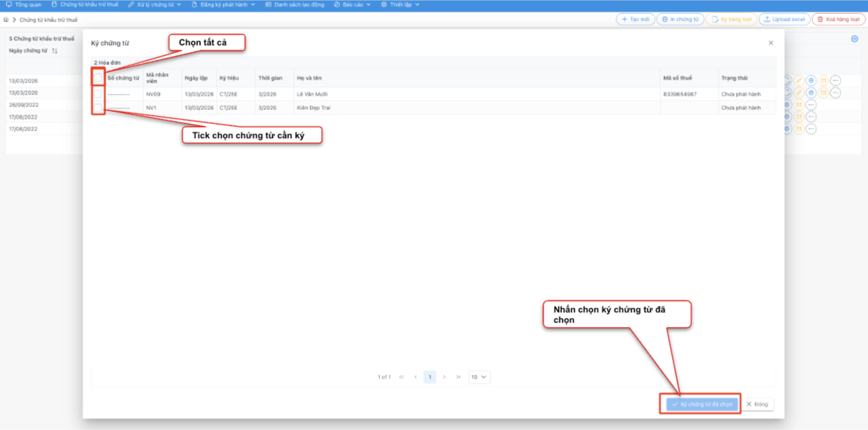Click the Ký chứng từ đã chọn button
This screenshot has height=430, width=868.
pos(701,404)
